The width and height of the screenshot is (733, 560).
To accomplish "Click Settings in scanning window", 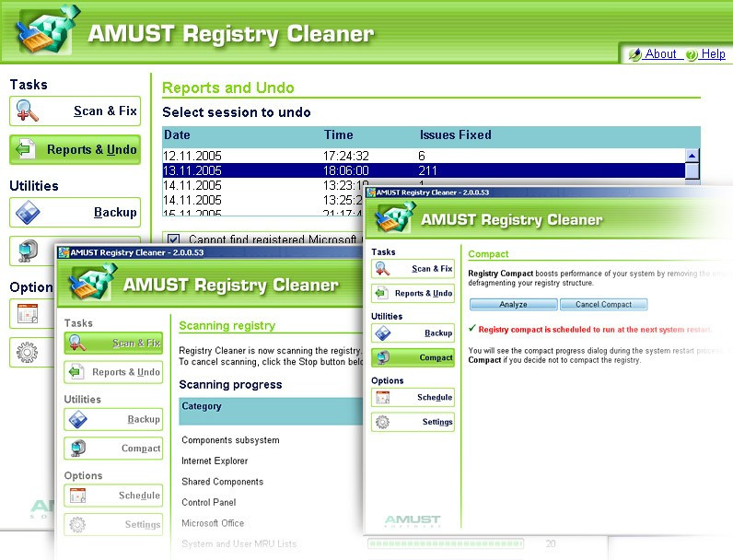I will (113, 524).
